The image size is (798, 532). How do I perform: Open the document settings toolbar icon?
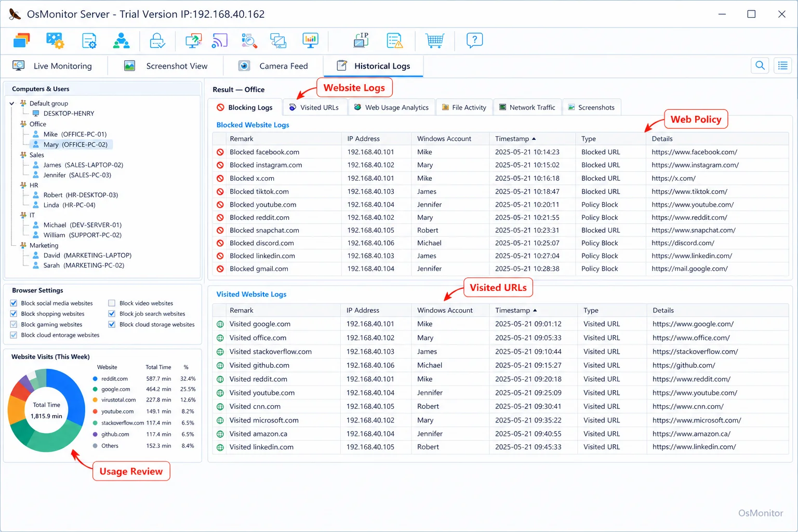click(x=89, y=41)
